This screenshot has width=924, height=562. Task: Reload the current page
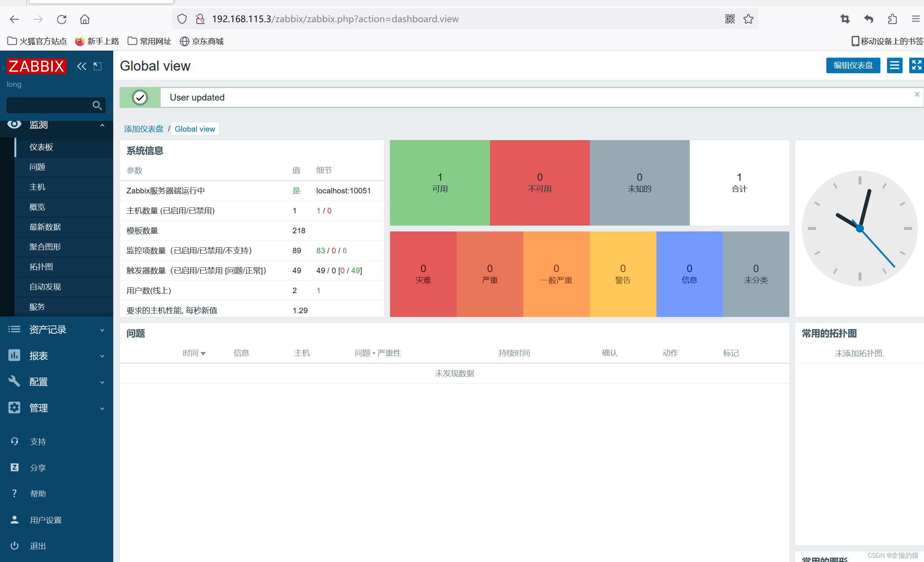coord(61,19)
